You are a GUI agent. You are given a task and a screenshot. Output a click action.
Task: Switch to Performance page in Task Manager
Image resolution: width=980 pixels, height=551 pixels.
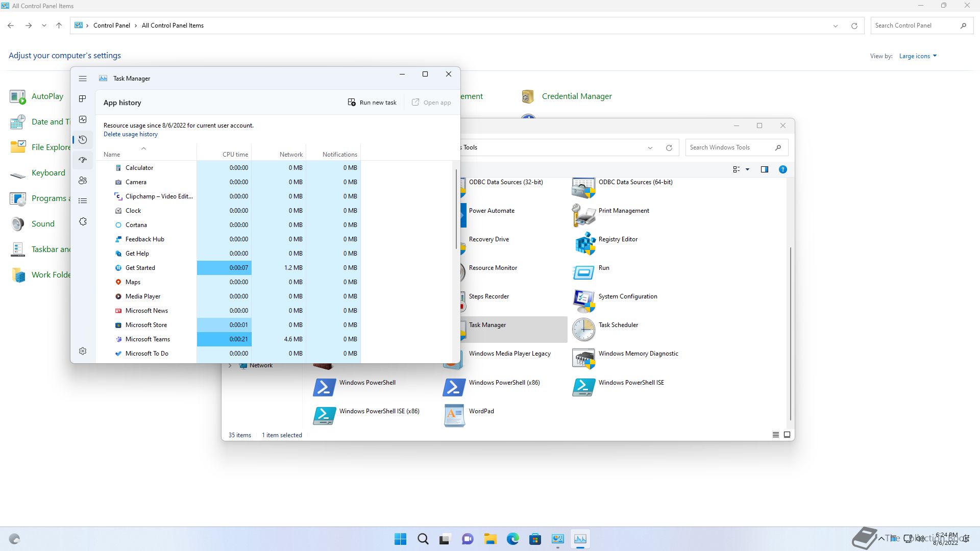pos(83,119)
